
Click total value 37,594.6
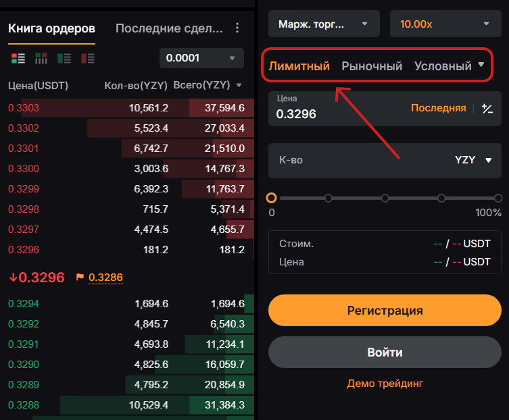(224, 107)
